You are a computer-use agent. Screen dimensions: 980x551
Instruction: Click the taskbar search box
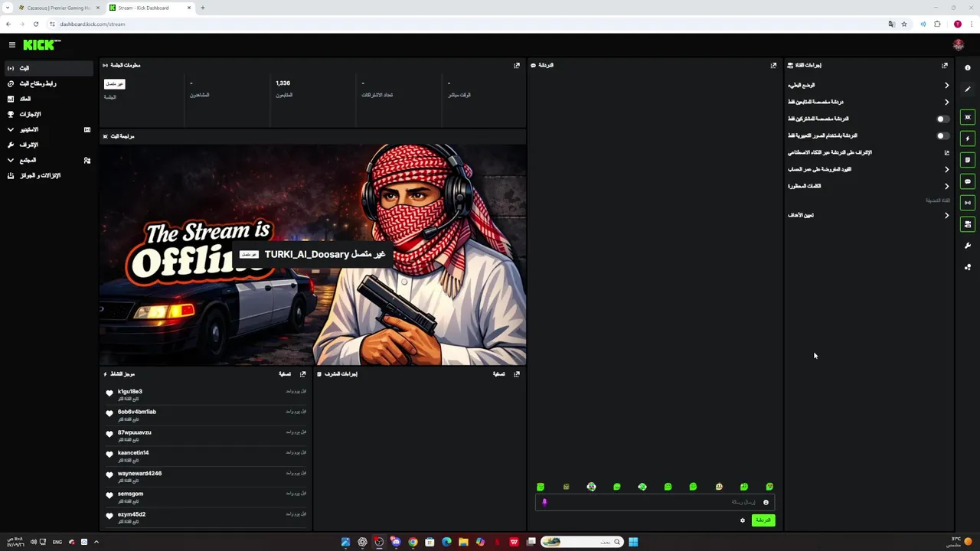point(582,542)
